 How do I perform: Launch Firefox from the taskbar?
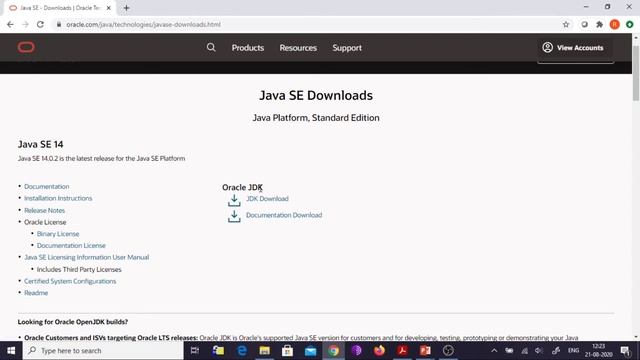[x=379, y=351]
